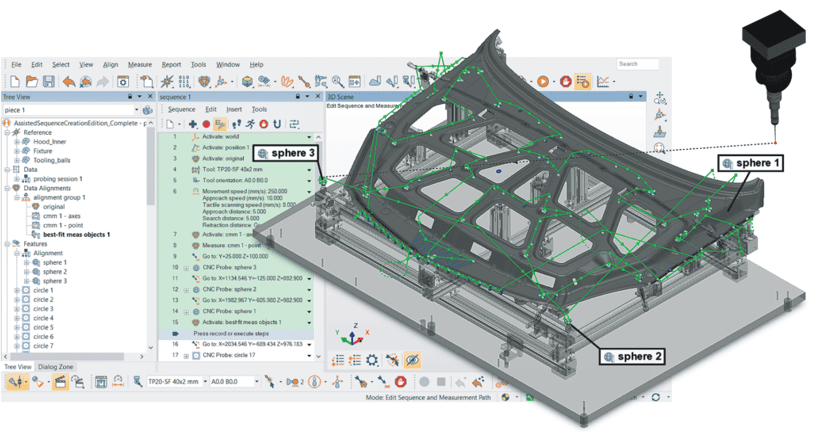Click the magnifier zoom icon in main toolbar

pyautogui.click(x=338, y=81)
